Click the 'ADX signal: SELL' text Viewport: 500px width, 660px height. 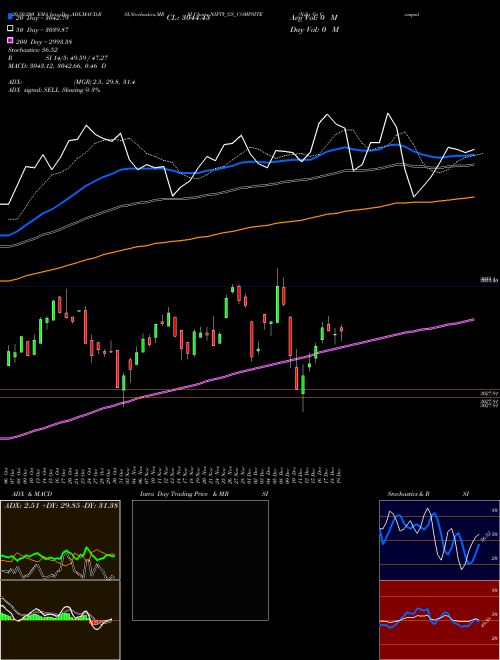pyautogui.click(x=35, y=90)
